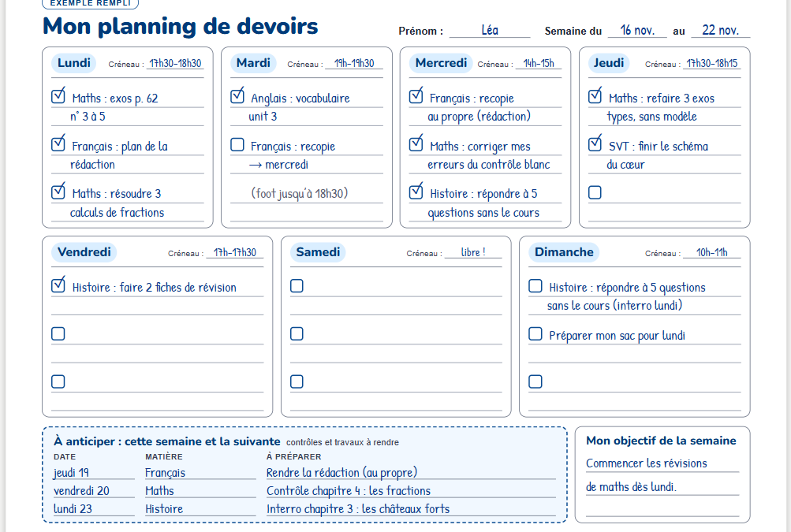791x532 pixels.
Task: Click the '(foot jusqu'à 18h30)' note on Mardi
Action: coord(300,194)
